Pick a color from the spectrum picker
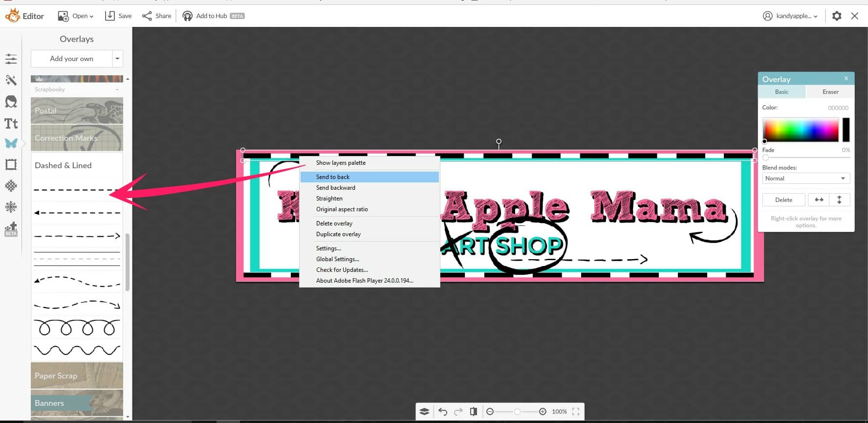Viewport: 868px width, 423px height. 801,130
